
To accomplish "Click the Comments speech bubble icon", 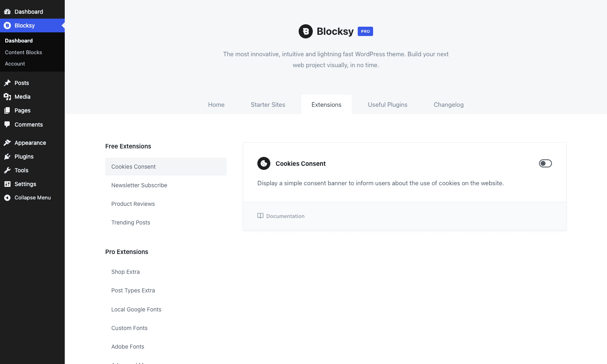I will click(7, 125).
